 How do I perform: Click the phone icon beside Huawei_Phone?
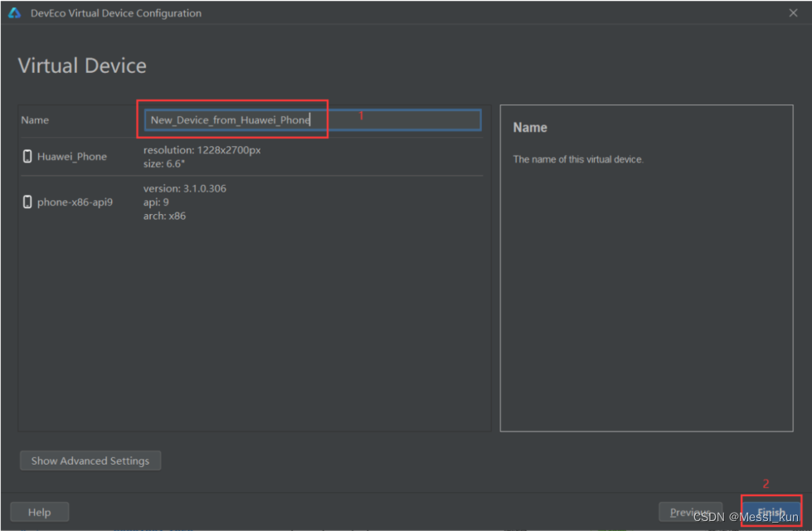(27, 156)
